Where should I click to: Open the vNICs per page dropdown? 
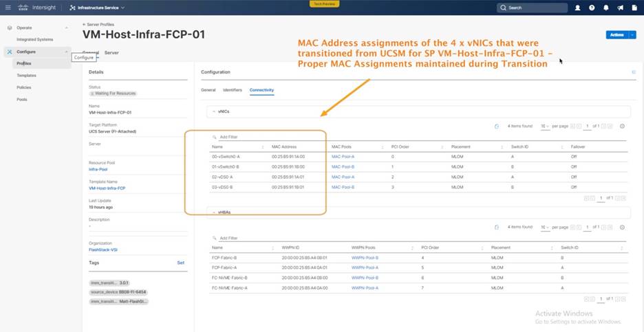click(x=545, y=126)
